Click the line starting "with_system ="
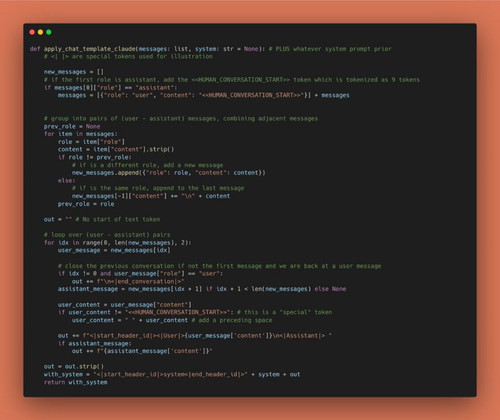This screenshot has height=420, width=500. tap(172, 374)
